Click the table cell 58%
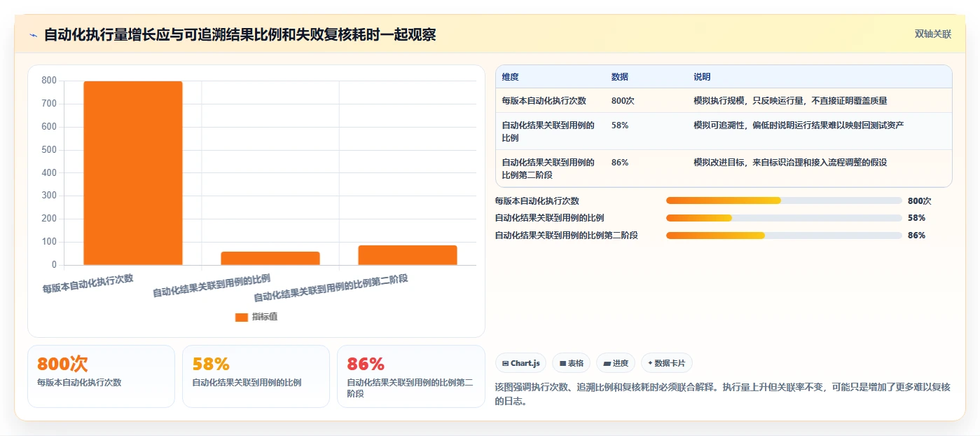This screenshot has width=980, height=436. pyautogui.click(x=619, y=125)
